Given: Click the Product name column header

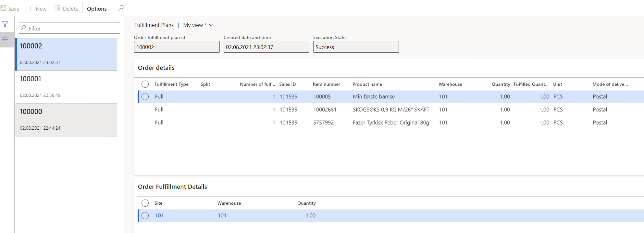Looking at the screenshot, I should [367, 84].
